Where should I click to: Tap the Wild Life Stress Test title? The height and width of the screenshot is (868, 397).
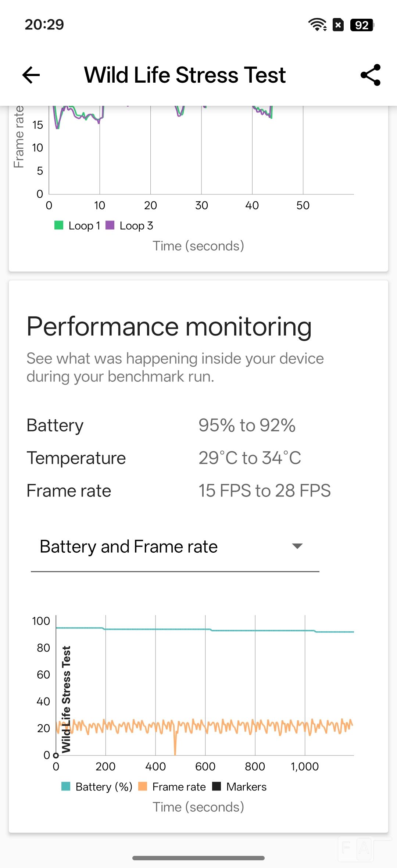[x=185, y=75]
